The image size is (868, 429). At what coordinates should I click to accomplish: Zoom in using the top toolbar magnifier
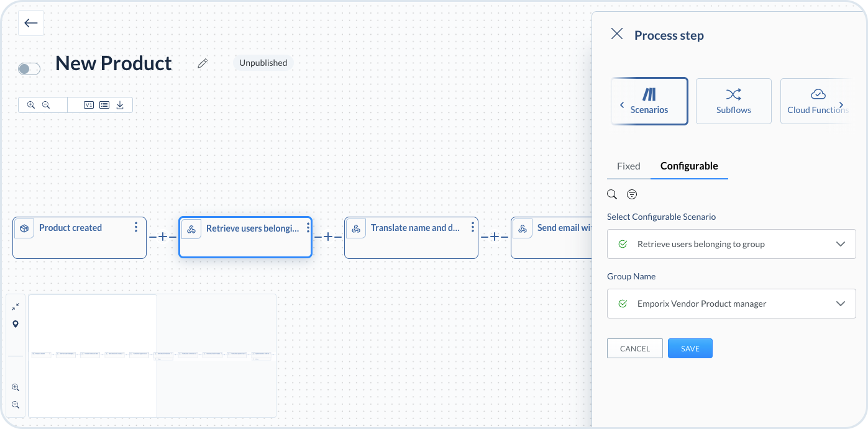[31, 105]
